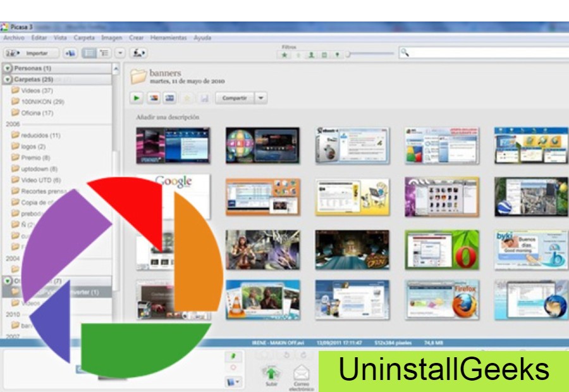Open the Imagen menu
The image size is (569, 392).
point(111,38)
